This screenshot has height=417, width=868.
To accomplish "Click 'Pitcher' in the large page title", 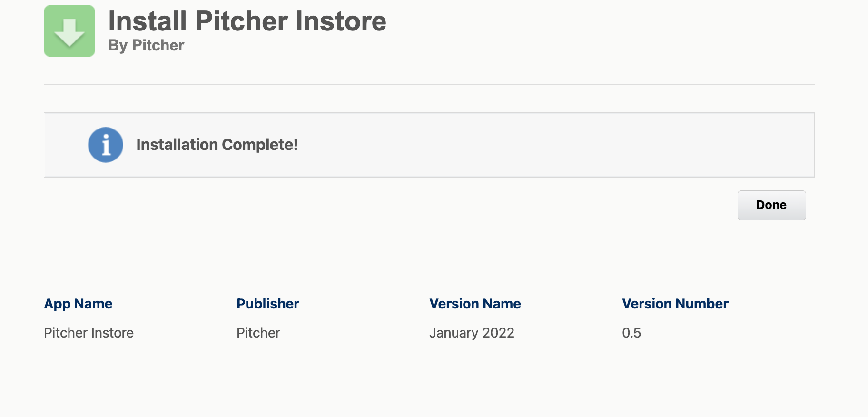I will click(x=242, y=21).
